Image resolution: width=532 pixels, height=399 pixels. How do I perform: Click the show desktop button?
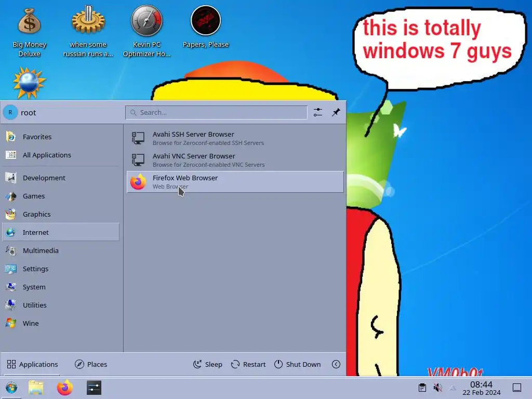pyautogui.click(x=517, y=388)
